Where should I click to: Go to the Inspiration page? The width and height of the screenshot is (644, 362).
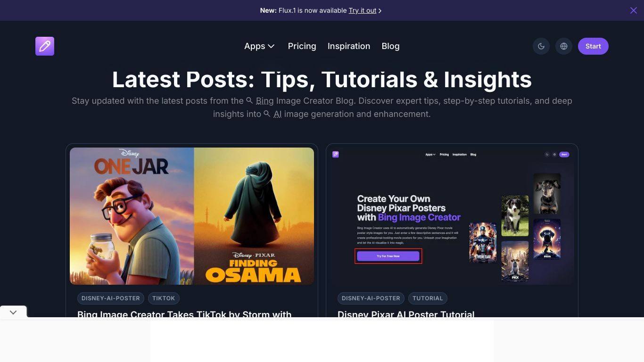(349, 46)
